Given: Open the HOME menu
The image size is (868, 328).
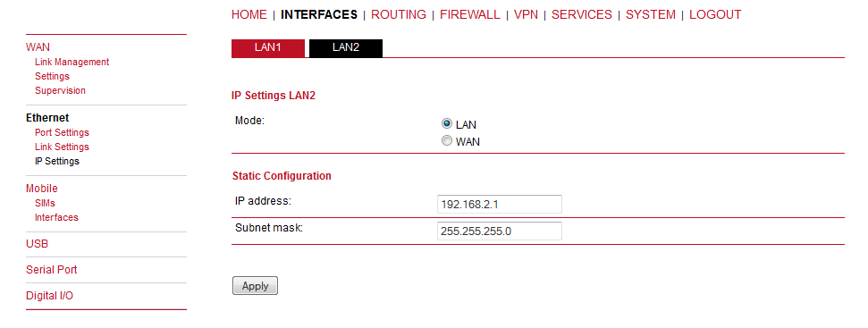Looking at the screenshot, I should [249, 15].
